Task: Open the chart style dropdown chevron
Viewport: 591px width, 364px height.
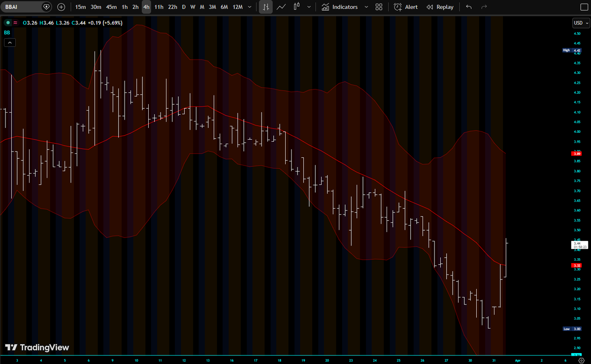Action: tap(309, 7)
